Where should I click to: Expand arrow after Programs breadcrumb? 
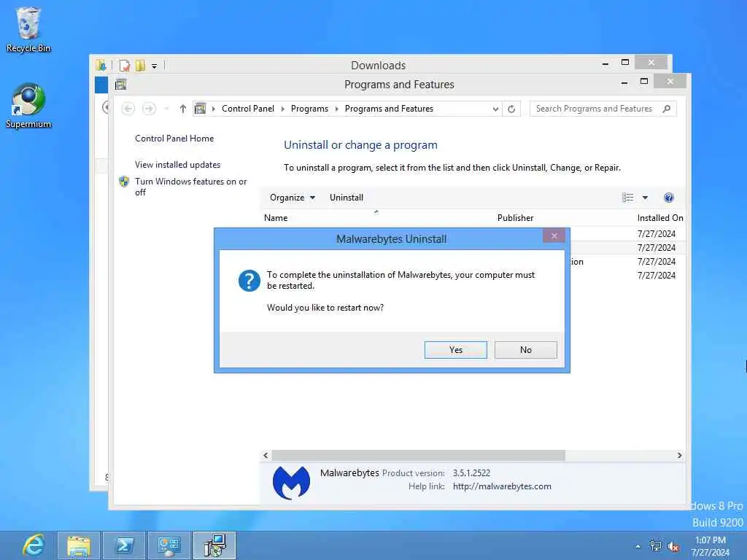tap(337, 109)
